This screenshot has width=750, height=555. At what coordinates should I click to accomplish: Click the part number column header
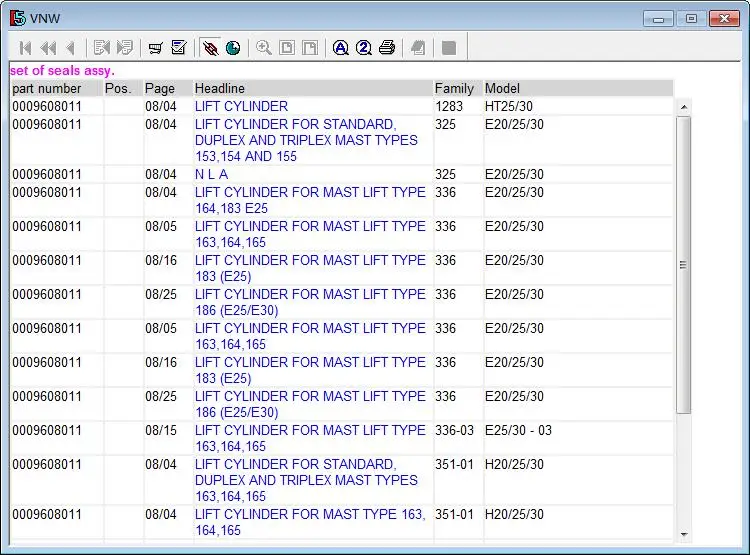[x=47, y=89]
